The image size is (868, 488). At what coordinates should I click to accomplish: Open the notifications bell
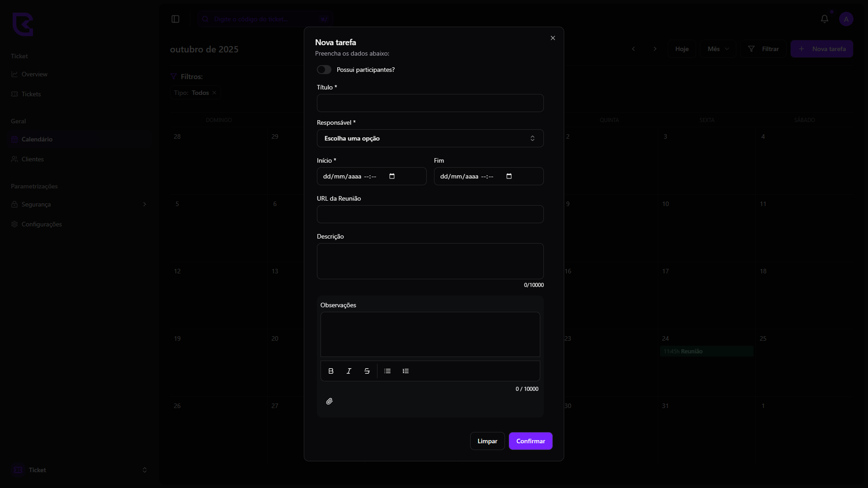[x=825, y=19]
